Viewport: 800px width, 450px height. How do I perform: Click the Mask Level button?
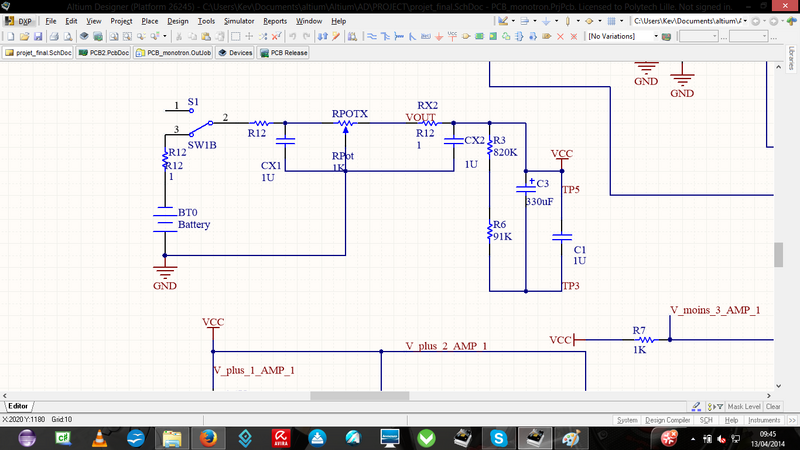(743, 407)
